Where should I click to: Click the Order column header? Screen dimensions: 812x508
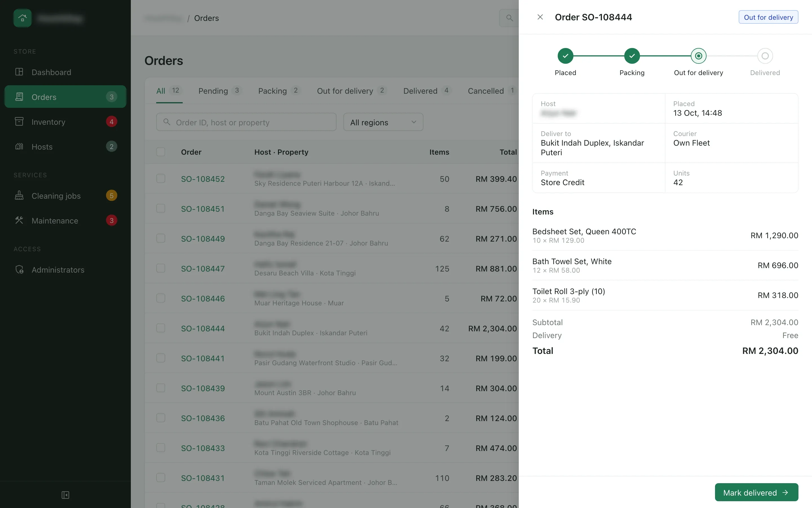(191, 152)
